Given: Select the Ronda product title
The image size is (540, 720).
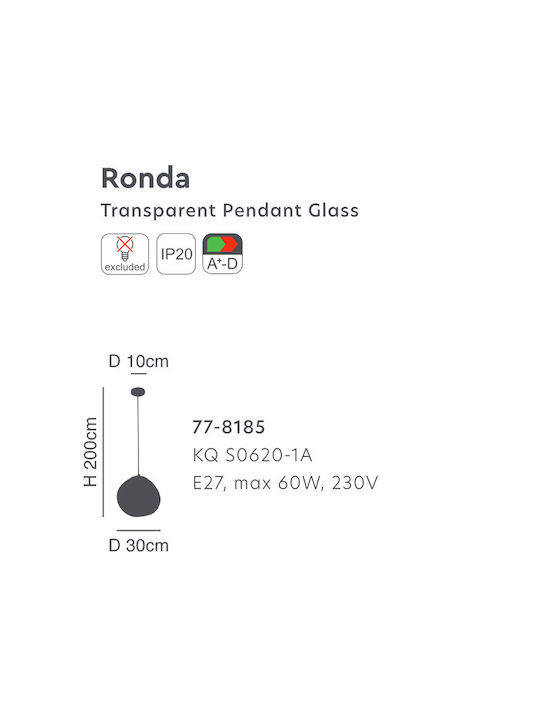Looking at the screenshot, I should [x=146, y=178].
